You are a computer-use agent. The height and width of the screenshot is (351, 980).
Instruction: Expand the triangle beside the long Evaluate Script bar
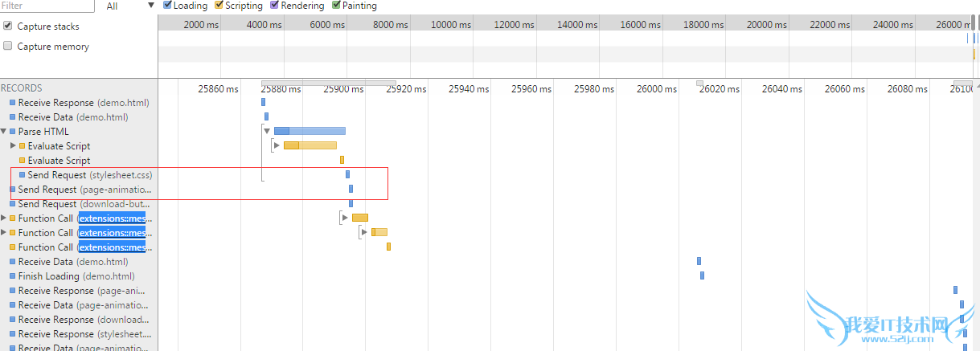coord(277,145)
